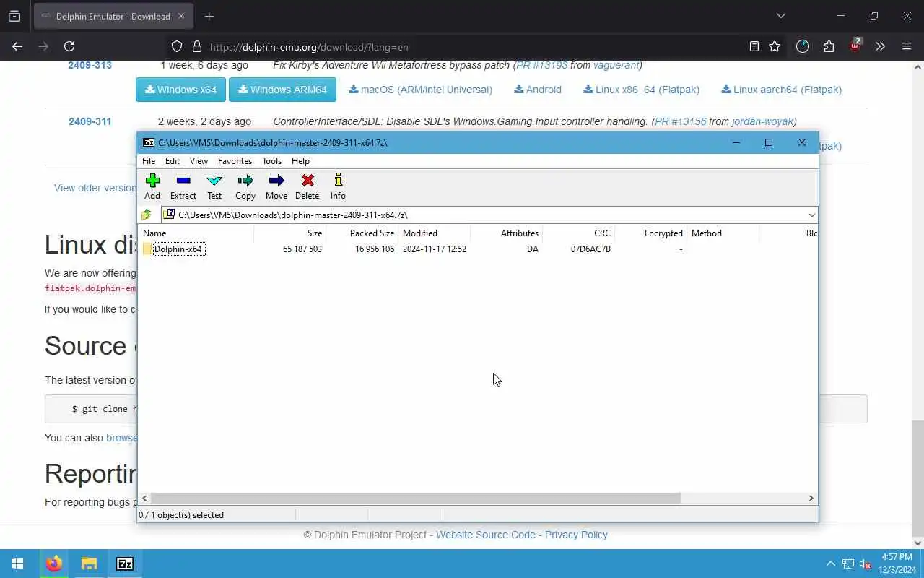This screenshot has width=924, height=578.
Task: Open File Explorer from the taskbar
Action: pyautogui.click(x=89, y=564)
